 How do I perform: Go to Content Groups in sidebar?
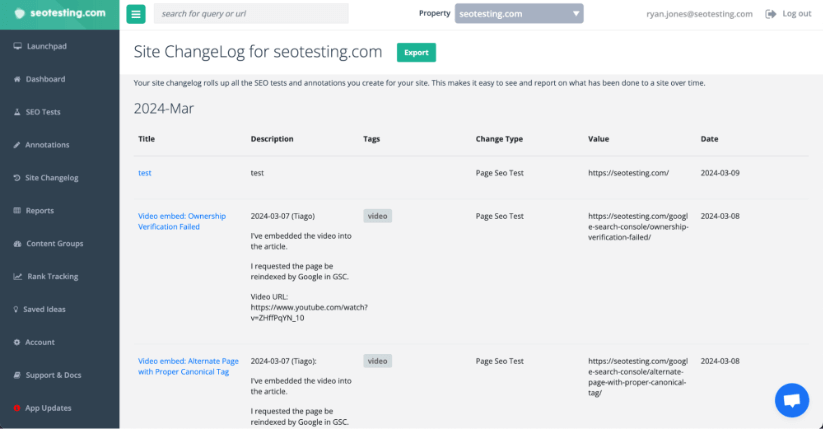click(54, 244)
